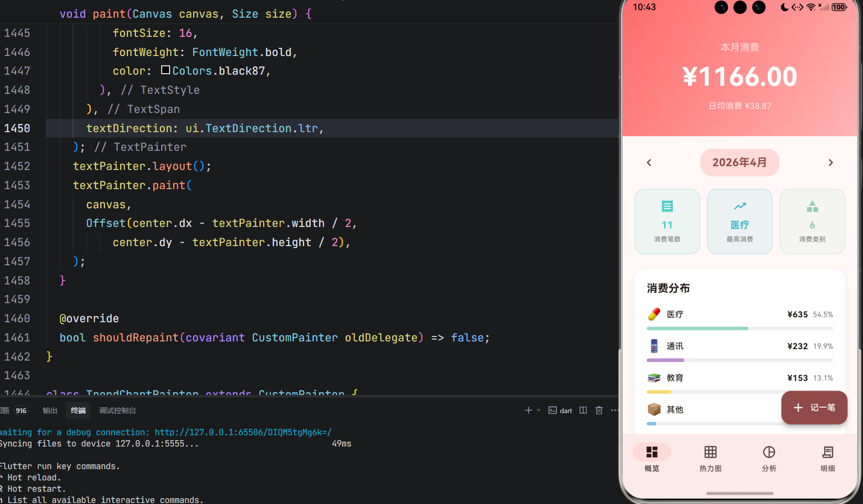Switch to the 明细 bottom tab
Screen dimensions: 863x504
pos(828,458)
